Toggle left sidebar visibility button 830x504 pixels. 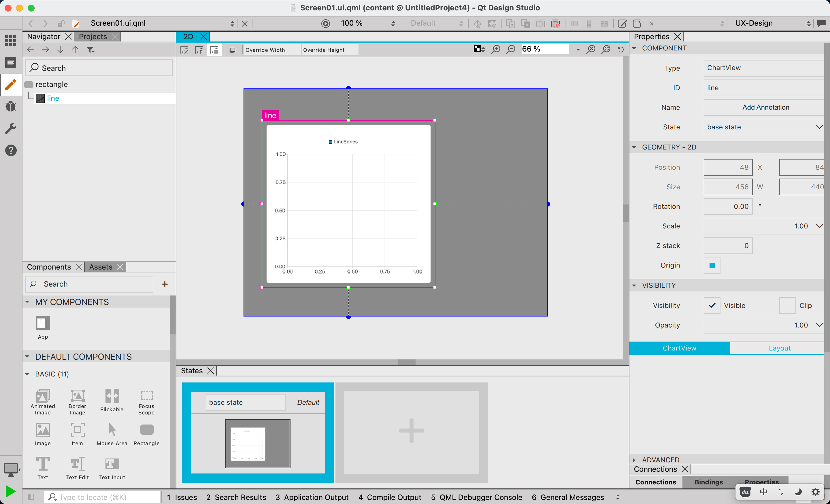click(x=31, y=497)
